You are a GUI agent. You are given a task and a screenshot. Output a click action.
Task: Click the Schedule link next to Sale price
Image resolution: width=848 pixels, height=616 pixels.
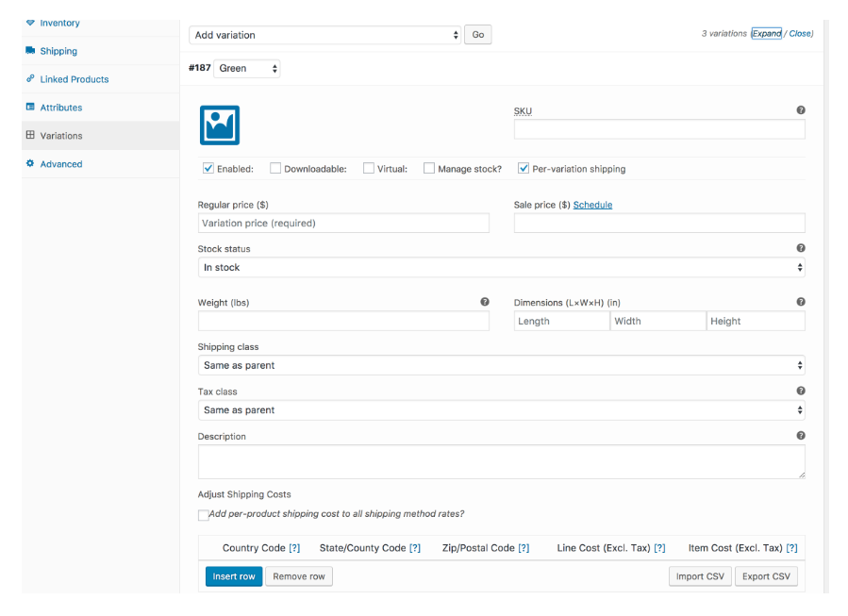point(592,205)
